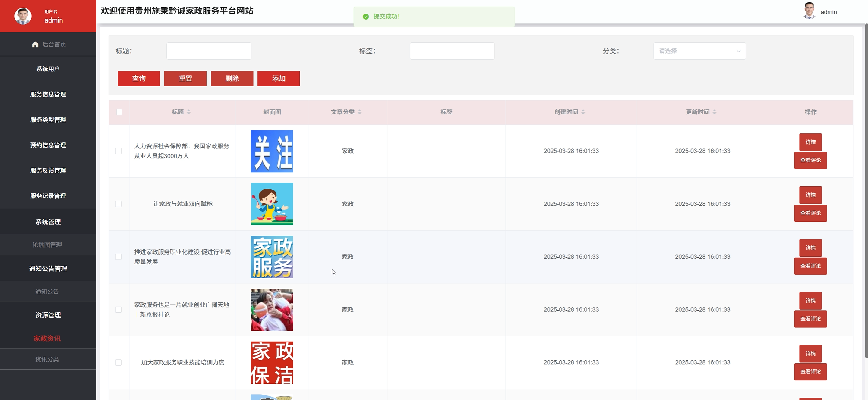The height and width of the screenshot is (400, 868).
Task: Check the row for 让家政与就业双向赋能
Action: pos(118,204)
